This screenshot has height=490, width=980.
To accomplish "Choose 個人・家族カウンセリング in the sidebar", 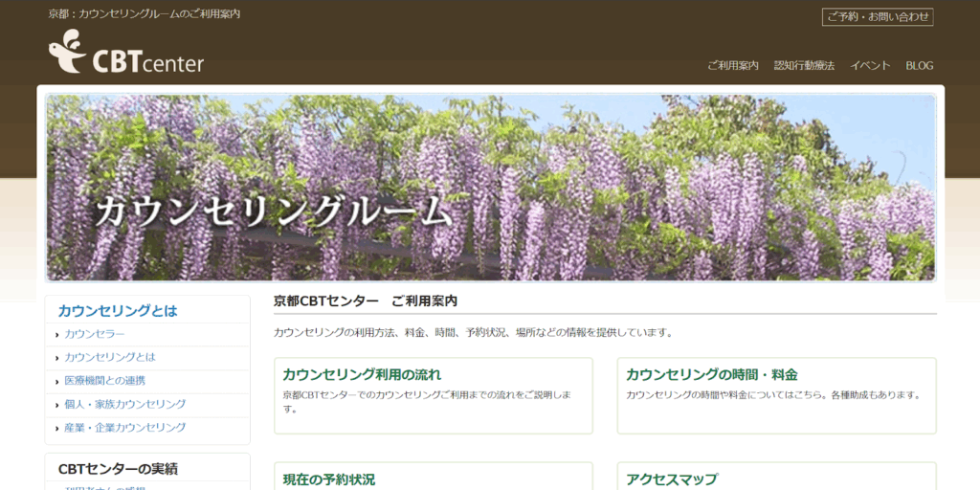I will tap(125, 404).
